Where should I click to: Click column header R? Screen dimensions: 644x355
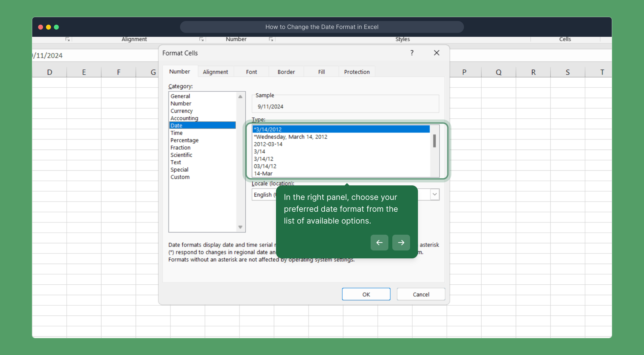(x=533, y=72)
